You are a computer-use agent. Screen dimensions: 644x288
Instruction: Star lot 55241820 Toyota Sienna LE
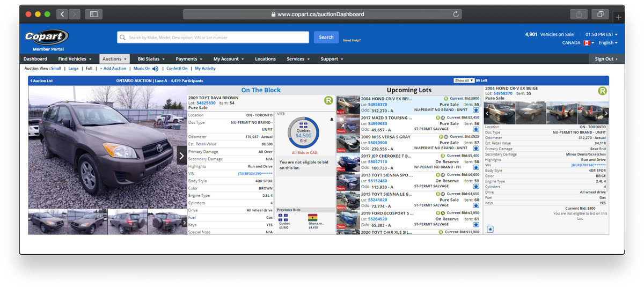(476, 205)
